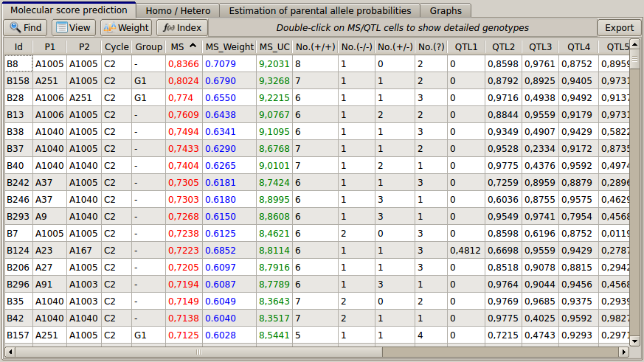Select the B28 Id cell
Viewport: 644px width, 362px height.
(x=18, y=97)
